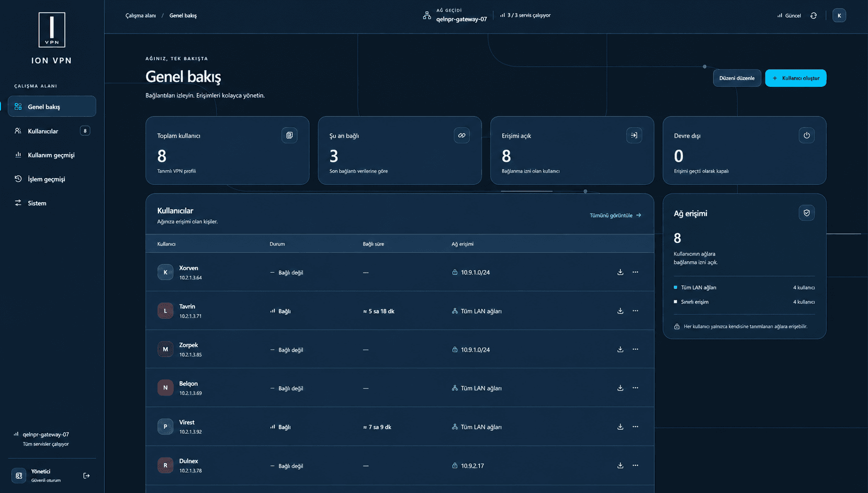The height and width of the screenshot is (493, 868).
Task: Follow the Tümünü görüntüle link
Action: (x=615, y=215)
